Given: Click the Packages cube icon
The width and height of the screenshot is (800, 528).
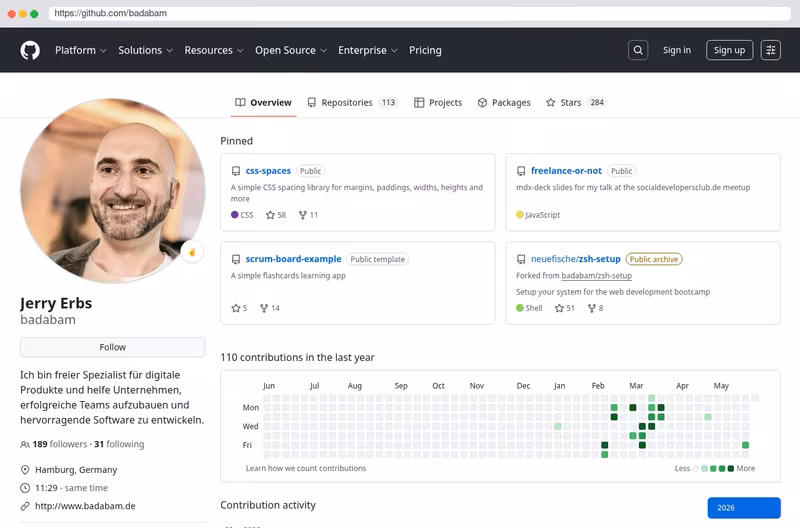Looking at the screenshot, I should click(x=482, y=103).
